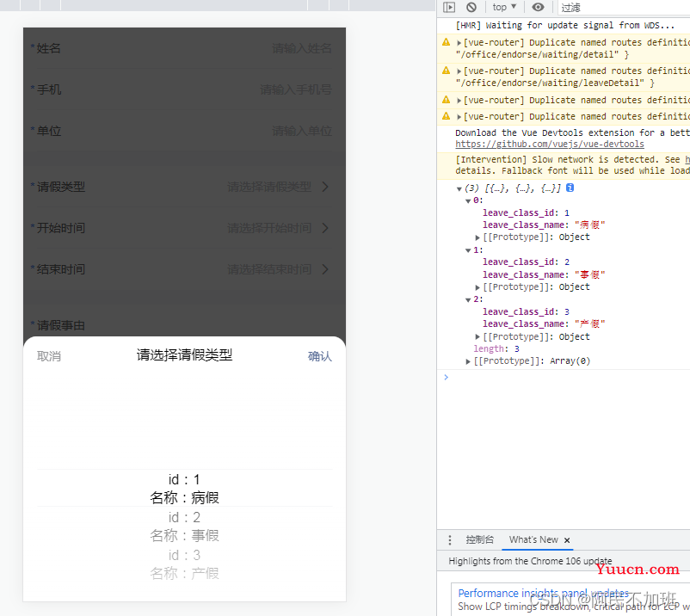Select picker option id 1 病假
Screen dimensions: 690x616
tap(184, 489)
